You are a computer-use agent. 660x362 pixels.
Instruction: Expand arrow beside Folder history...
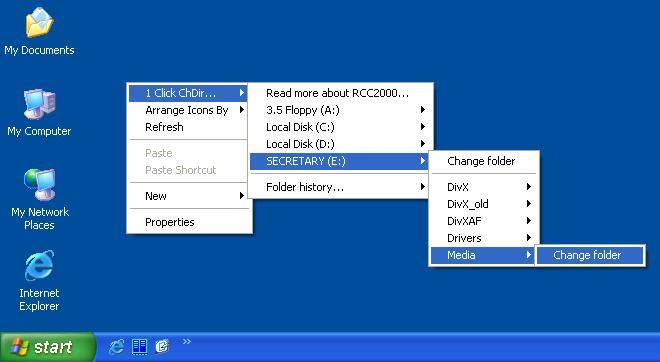tap(423, 186)
